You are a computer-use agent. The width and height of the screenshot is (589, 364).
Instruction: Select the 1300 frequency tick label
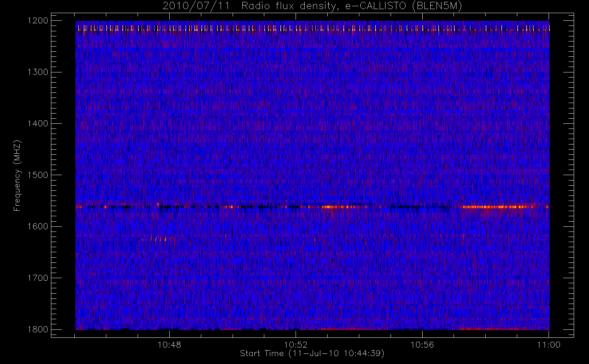tap(38, 72)
